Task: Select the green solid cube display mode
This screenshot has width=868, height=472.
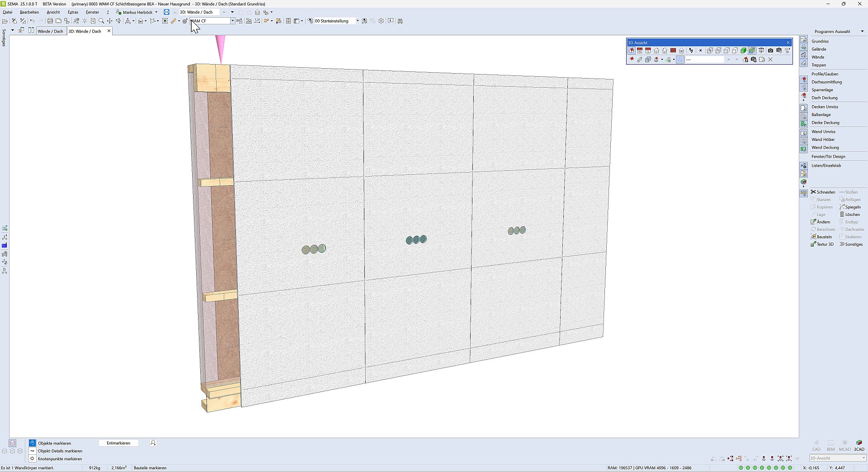Action: click(743, 51)
